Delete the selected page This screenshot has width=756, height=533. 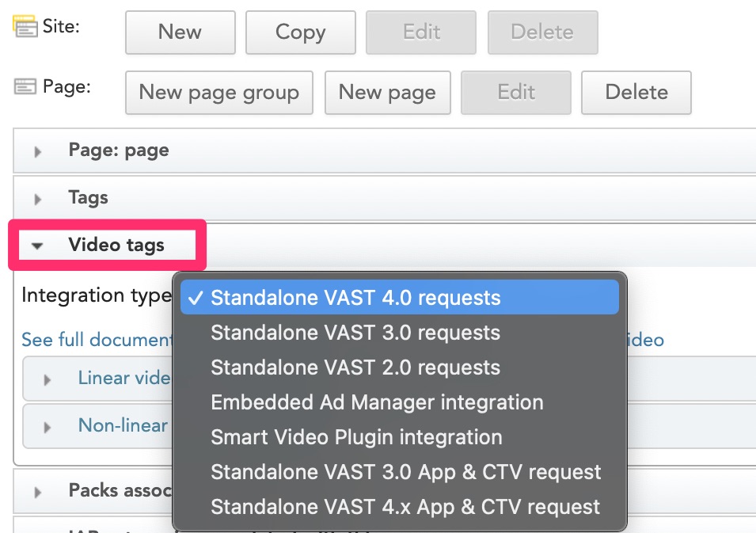[x=636, y=93]
